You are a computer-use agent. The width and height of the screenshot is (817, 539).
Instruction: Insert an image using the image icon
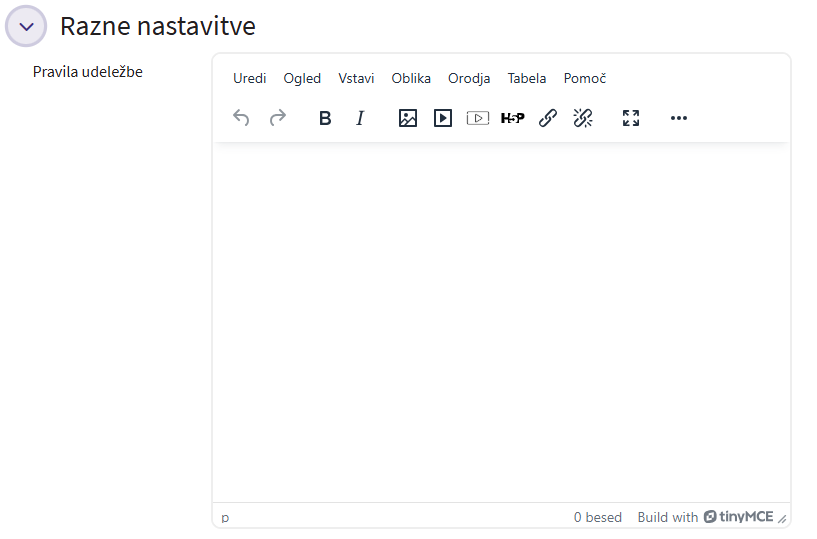click(408, 118)
